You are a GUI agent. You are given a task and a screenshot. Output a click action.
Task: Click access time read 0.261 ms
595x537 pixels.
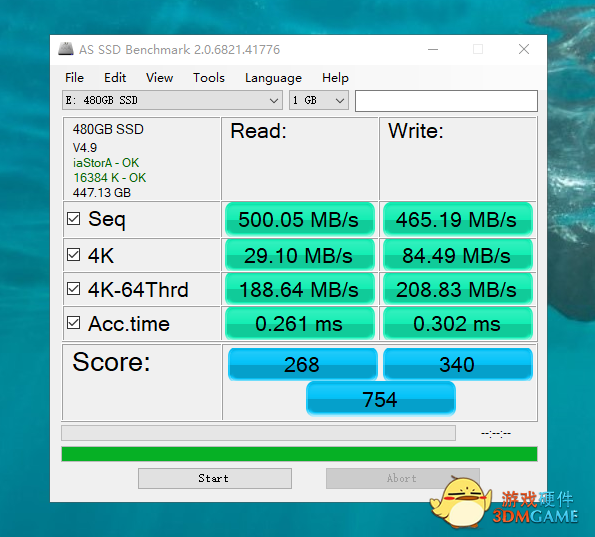(300, 324)
